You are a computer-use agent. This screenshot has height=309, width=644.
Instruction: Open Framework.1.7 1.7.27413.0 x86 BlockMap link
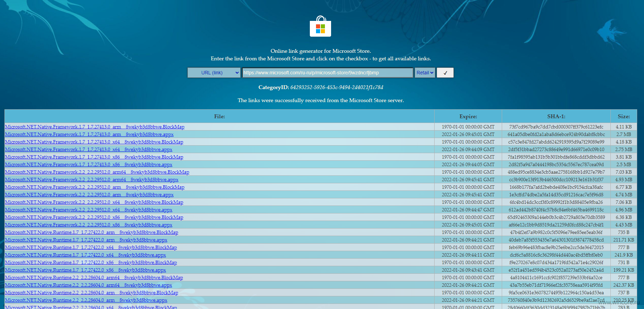point(94,157)
